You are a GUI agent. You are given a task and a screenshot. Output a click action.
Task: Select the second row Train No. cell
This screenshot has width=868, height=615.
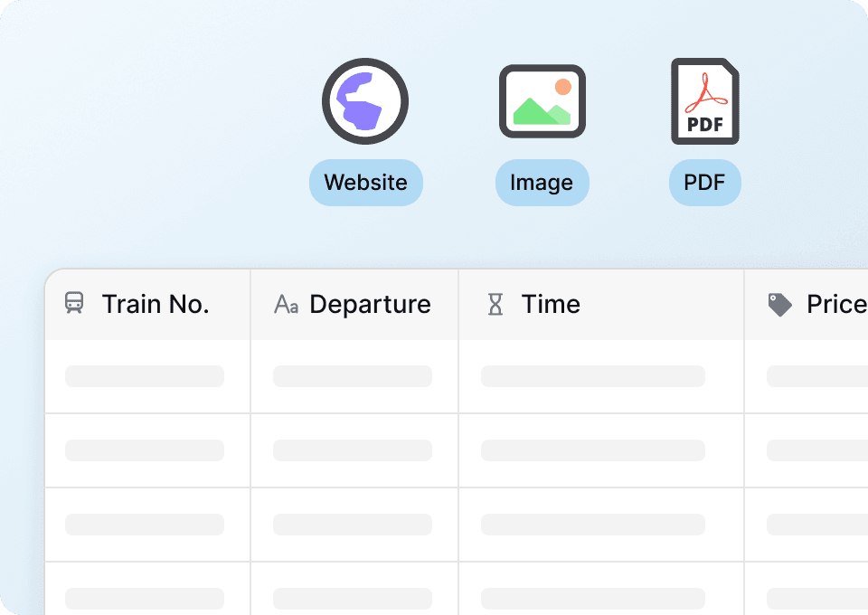coord(145,450)
